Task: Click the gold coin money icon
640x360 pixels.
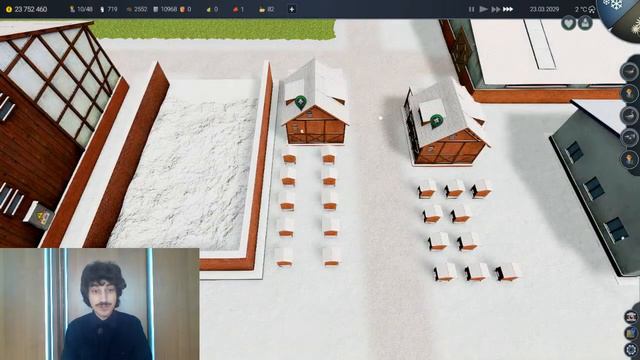Action: click(x=9, y=9)
